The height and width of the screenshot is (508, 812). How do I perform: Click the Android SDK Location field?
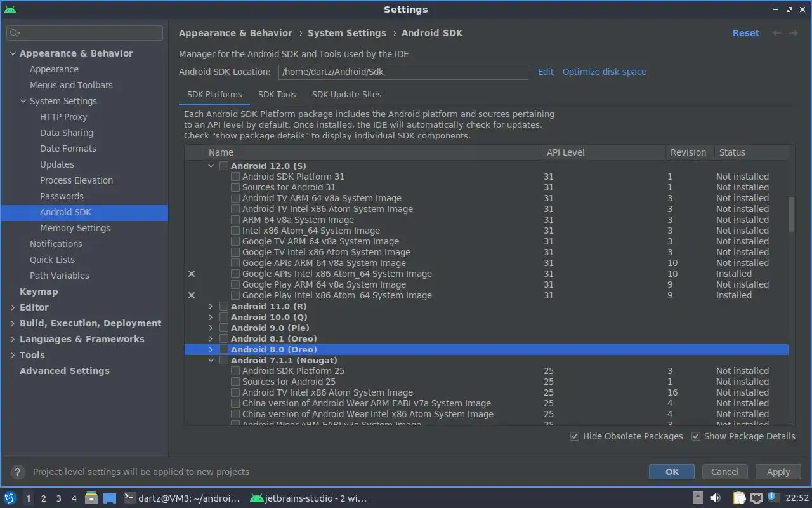coord(403,72)
